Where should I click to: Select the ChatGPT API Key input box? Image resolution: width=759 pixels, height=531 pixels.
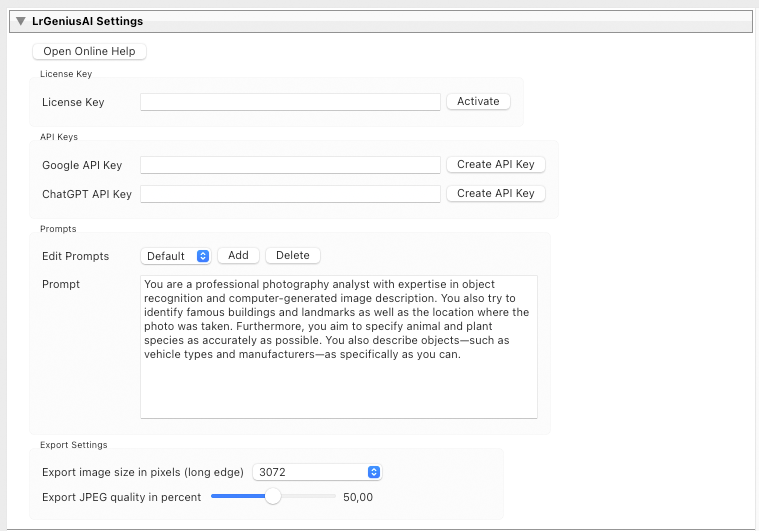[x=290, y=194]
